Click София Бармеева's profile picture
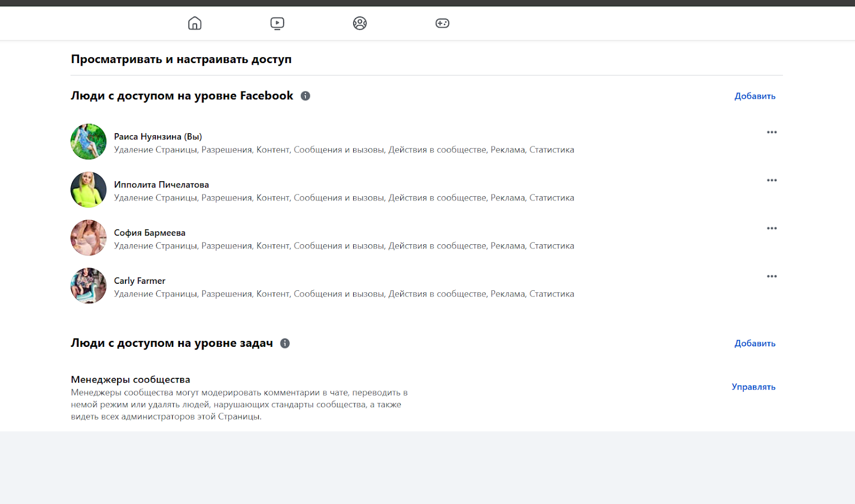 pyautogui.click(x=89, y=238)
